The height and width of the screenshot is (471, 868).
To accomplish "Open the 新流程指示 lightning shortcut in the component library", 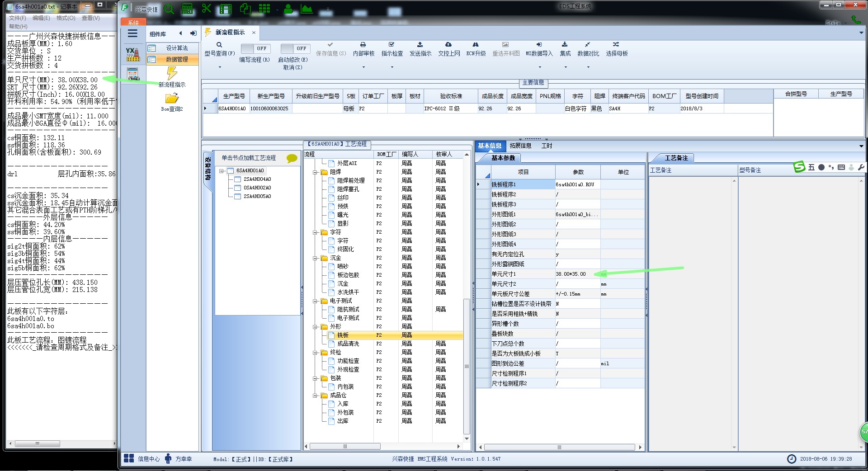I will point(172,77).
